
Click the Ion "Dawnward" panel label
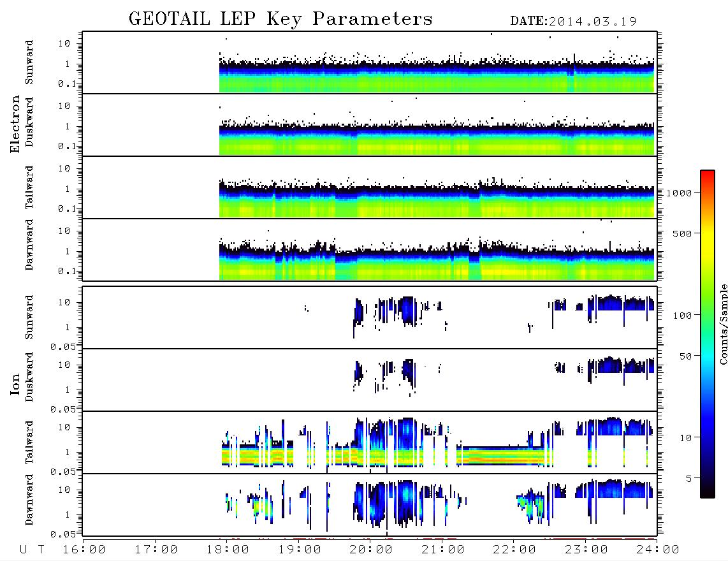tap(29, 500)
